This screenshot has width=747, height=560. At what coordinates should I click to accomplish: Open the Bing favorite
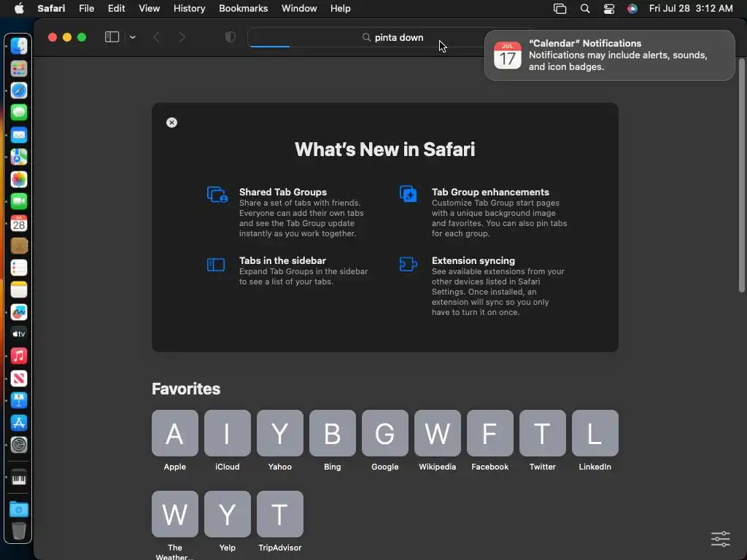333,433
